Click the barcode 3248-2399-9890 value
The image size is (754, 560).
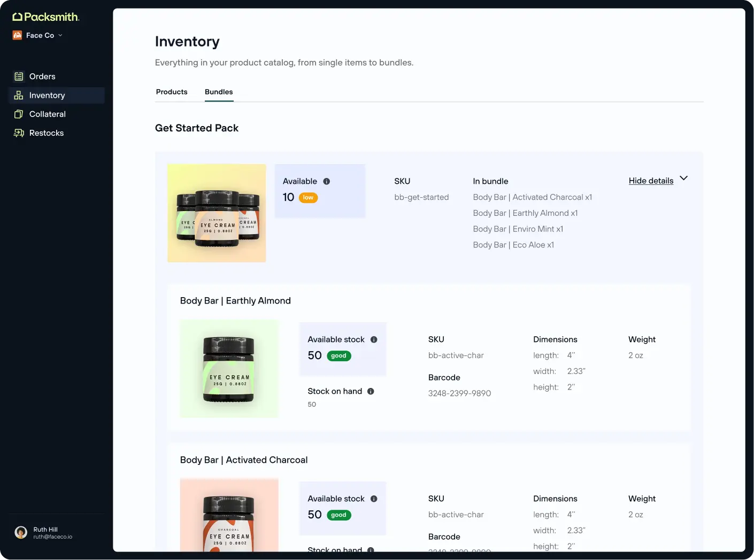(x=459, y=393)
